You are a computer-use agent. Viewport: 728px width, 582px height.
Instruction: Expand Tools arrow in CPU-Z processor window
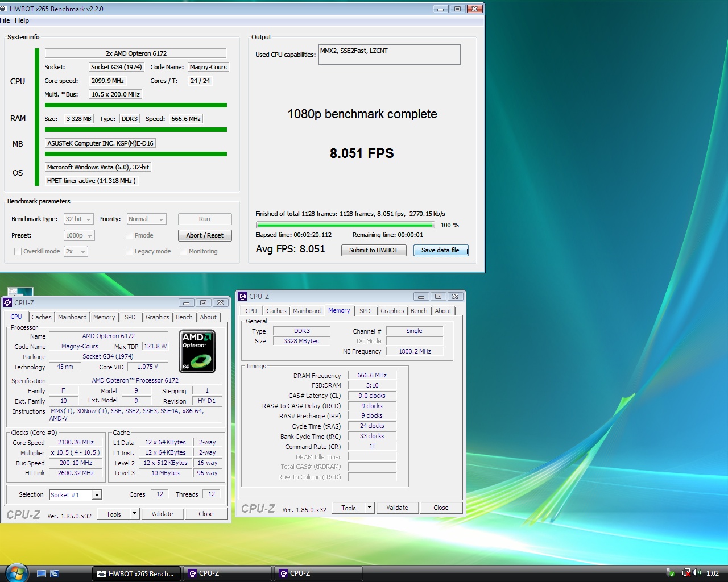click(134, 514)
